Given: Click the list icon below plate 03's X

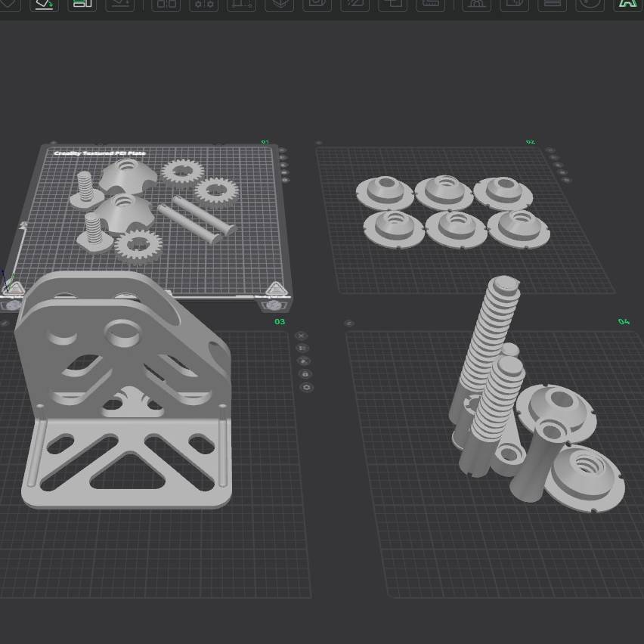Looking at the screenshot, I should 302,348.
